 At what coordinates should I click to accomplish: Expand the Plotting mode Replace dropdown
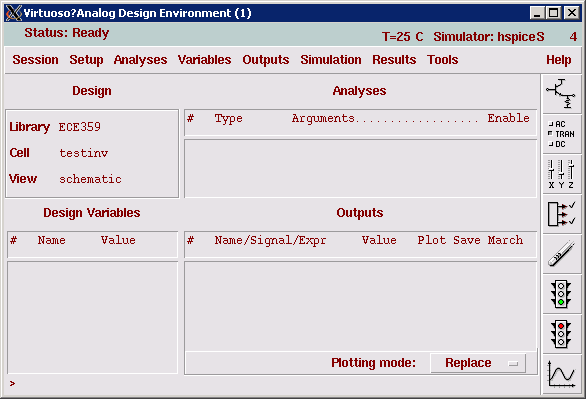pyautogui.click(x=478, y=363)
